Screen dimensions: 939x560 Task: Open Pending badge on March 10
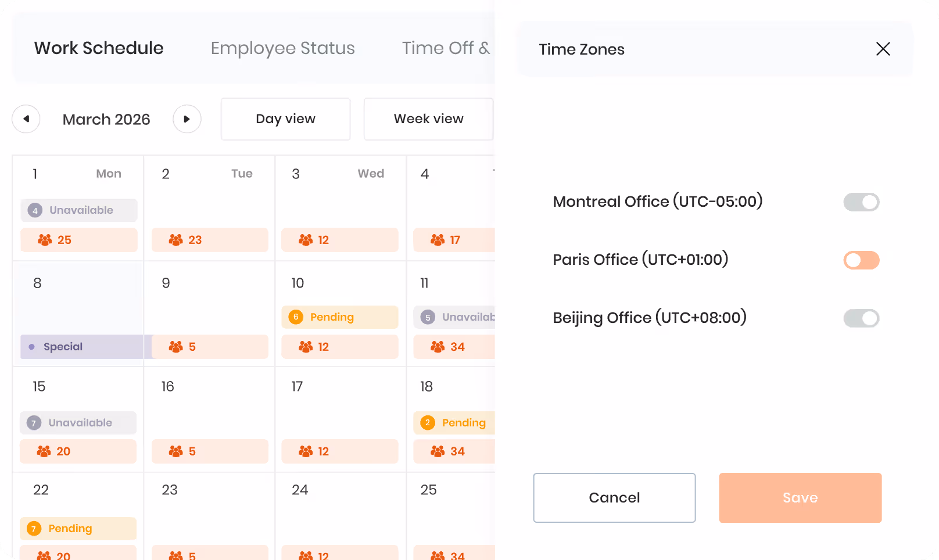pyautogui.click(x=340, y=317)
